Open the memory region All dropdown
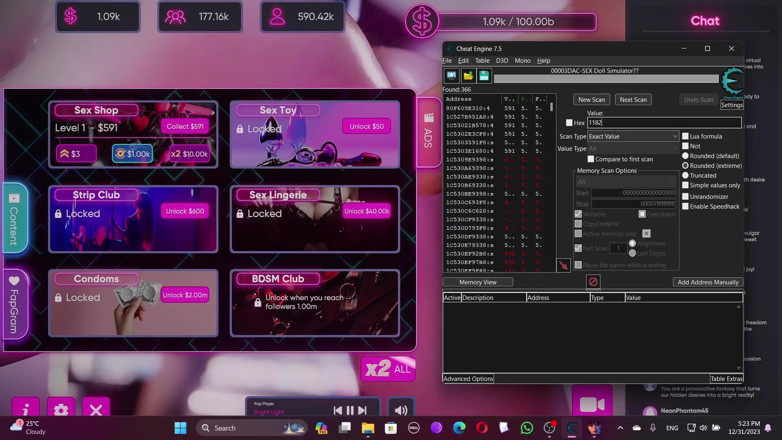 tap(626, 182)
